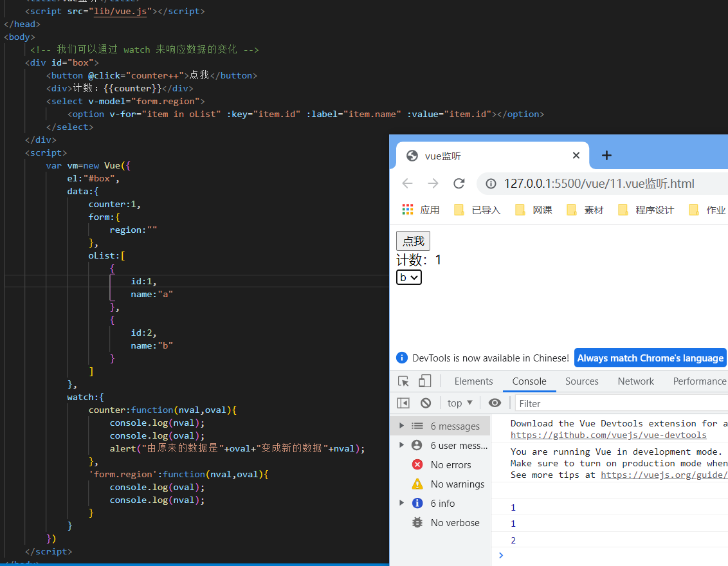The image size is (728, 566).
Task: Create a live expression eye icon
Action: (x=495, y=403)
